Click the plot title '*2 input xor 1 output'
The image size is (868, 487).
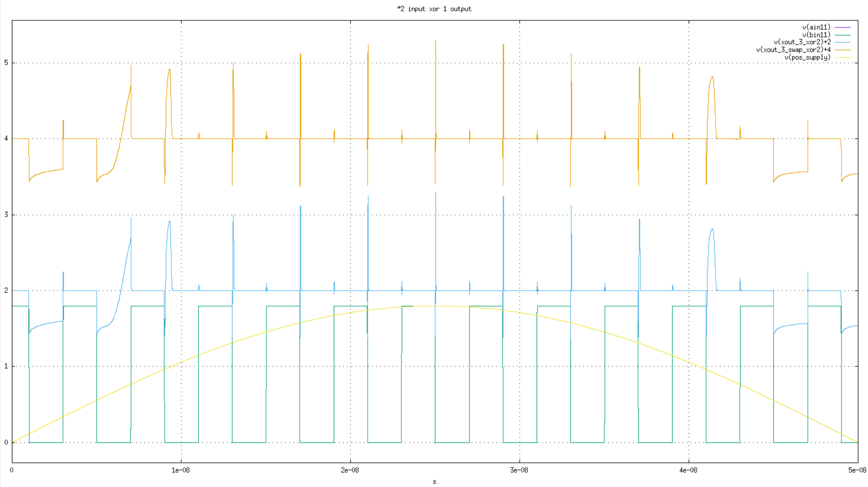click(434, 9)
